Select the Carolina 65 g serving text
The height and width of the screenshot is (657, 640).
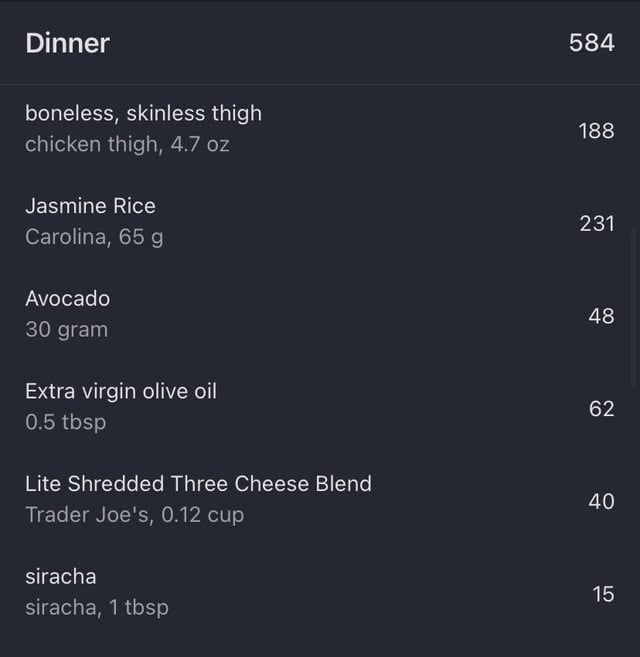[94, 237]
